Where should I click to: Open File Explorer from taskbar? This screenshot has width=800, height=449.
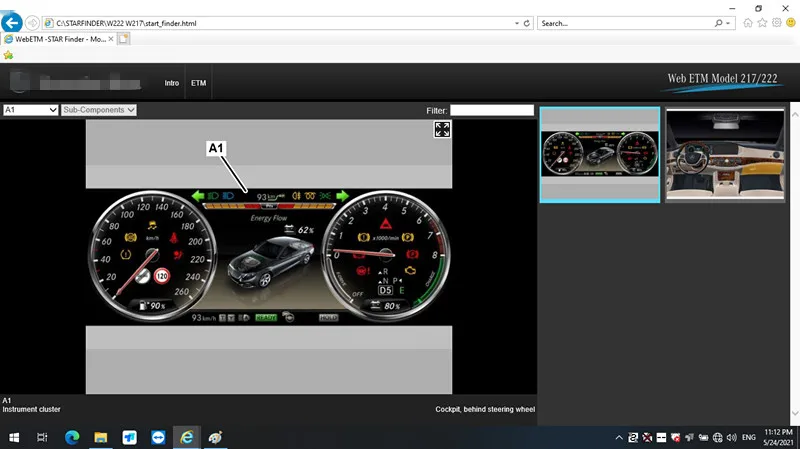click(x=101, y=437)
